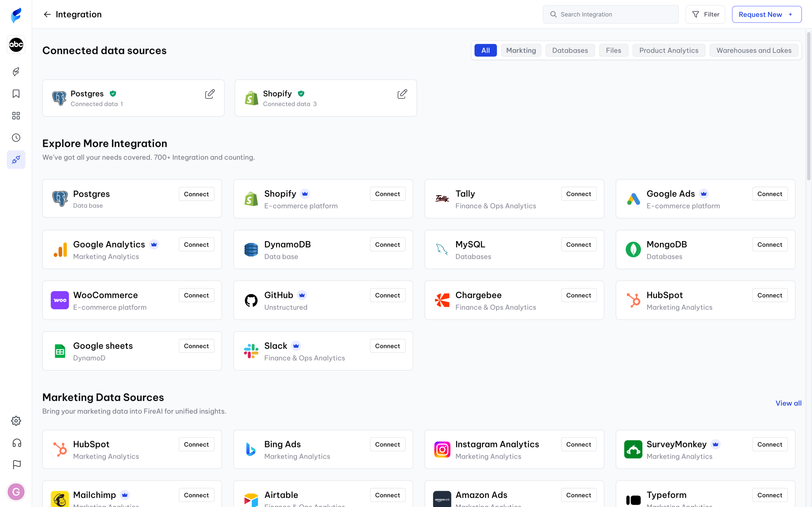Click the flag icon in sidebar
The width and height of the screenshot is (812, 507).
[x=16, y=465]
